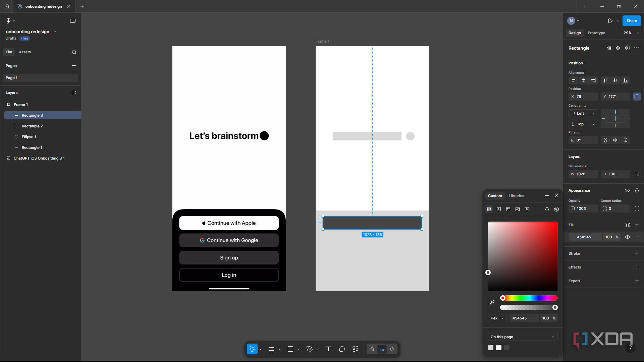644x362 pixels.
Task: Toggle lock aspect ratio icon
Action: pyautogui.click(x=637, y=174)
